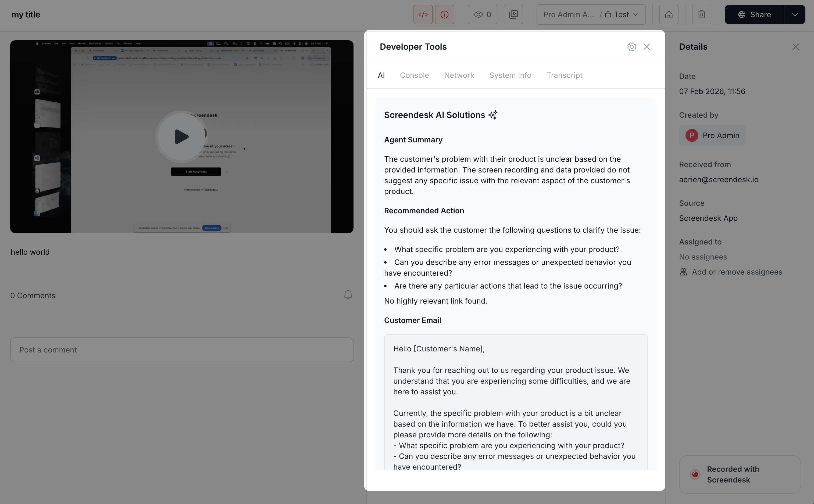Image resolution: width=814 pixels, height=504 pixels.
Task: Play the recorded video
Action: (181, 137)
